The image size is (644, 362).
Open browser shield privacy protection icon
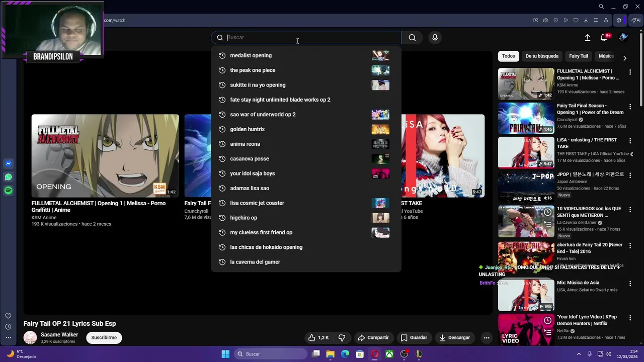coord(555,20)
